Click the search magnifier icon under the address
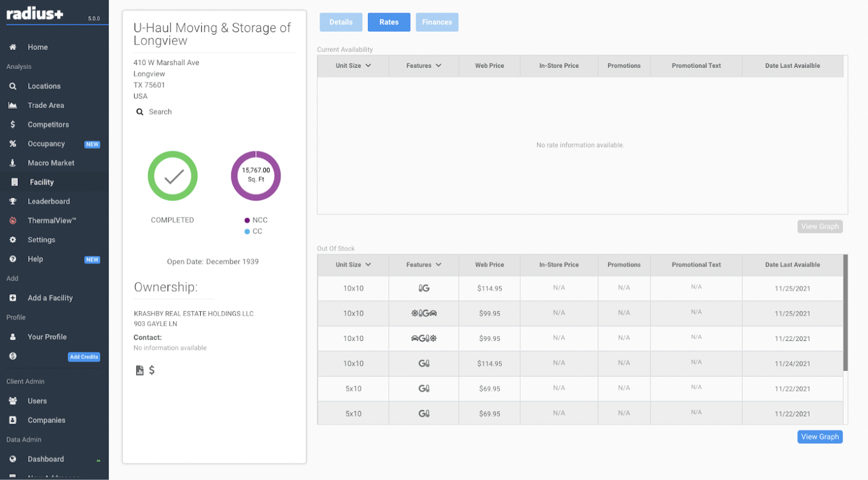The width and height of the screenshot is (868, 480). click(x=140, y=112)
